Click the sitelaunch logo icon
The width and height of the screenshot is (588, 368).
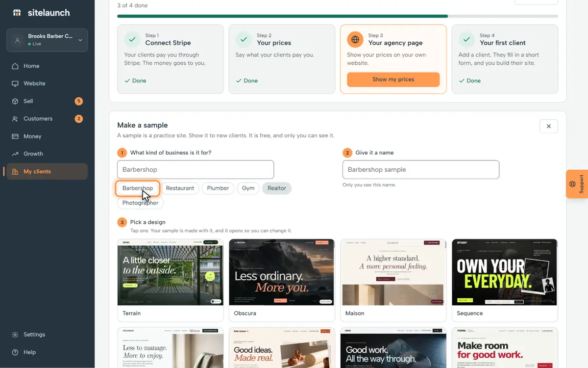pyautogui.click(x=17, y=13)
